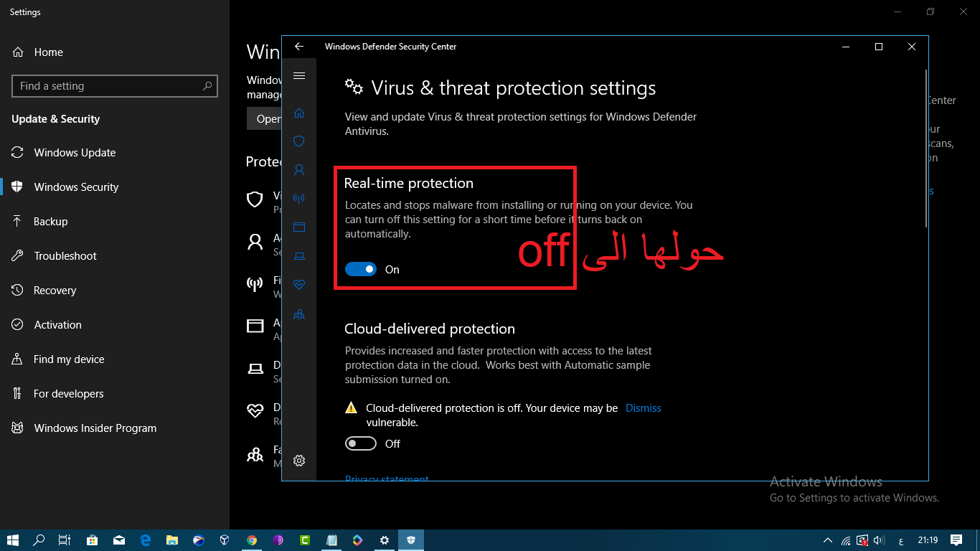Go to Home in Settings sidebar

[x=115, y=52]
